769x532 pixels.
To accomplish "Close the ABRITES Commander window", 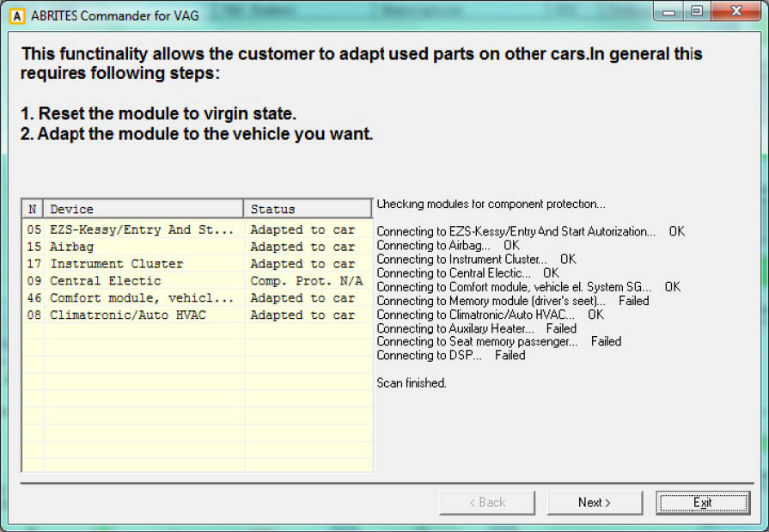I will coord(733,11).
